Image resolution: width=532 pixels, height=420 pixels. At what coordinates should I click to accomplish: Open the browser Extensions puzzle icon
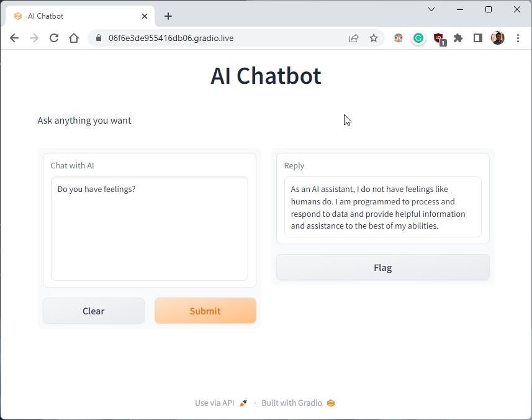(458, 38)
